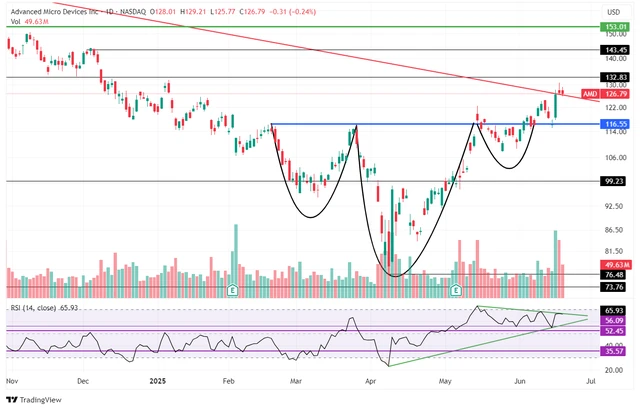Click the red 49.63M volume label
640x410 pixels.
(x=616, y=264)
